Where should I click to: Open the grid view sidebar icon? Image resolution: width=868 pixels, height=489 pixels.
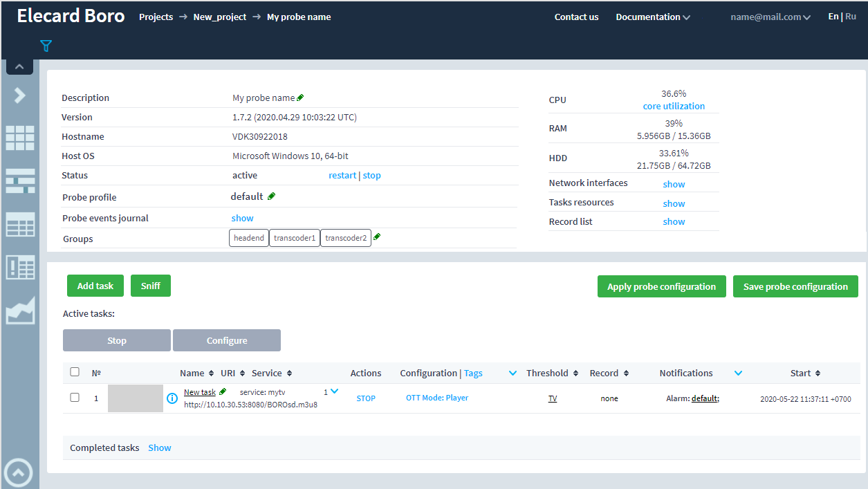[20, 138]
